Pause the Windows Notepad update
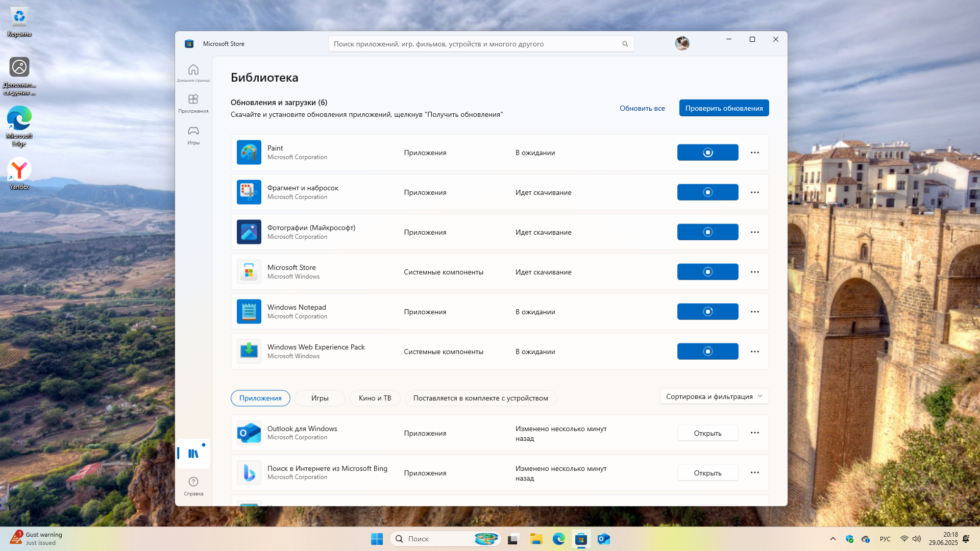Screen dimensions: 980x551 click(x=707, y=312)
